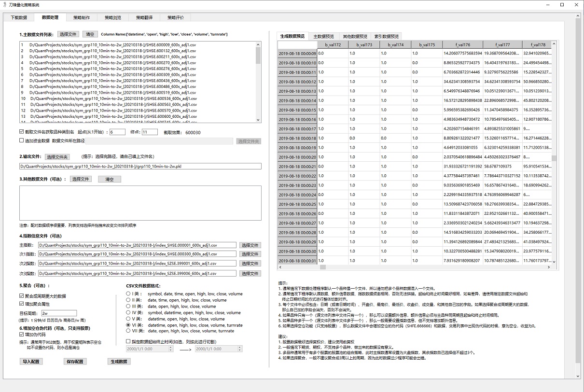The height and width of the screenshot is (392, 584).
Task: Click the start datetime field's spinner arrows
Action: (170, 349)
